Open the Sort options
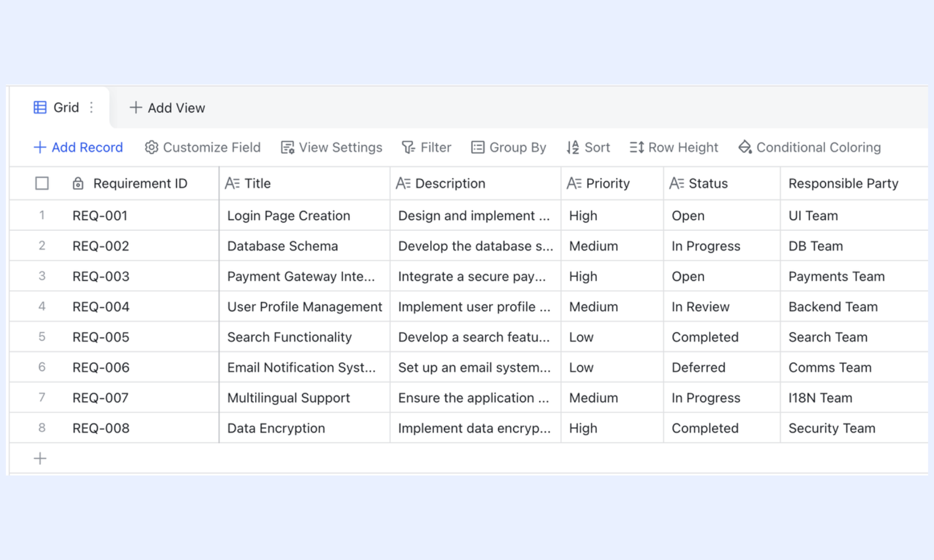 point(588,147)
